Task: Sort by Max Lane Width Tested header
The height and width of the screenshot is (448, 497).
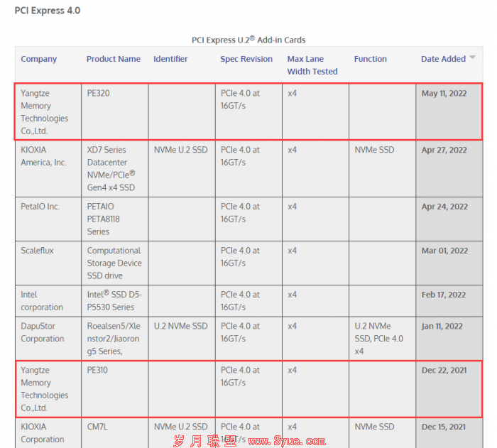Action: coord(312,65)
